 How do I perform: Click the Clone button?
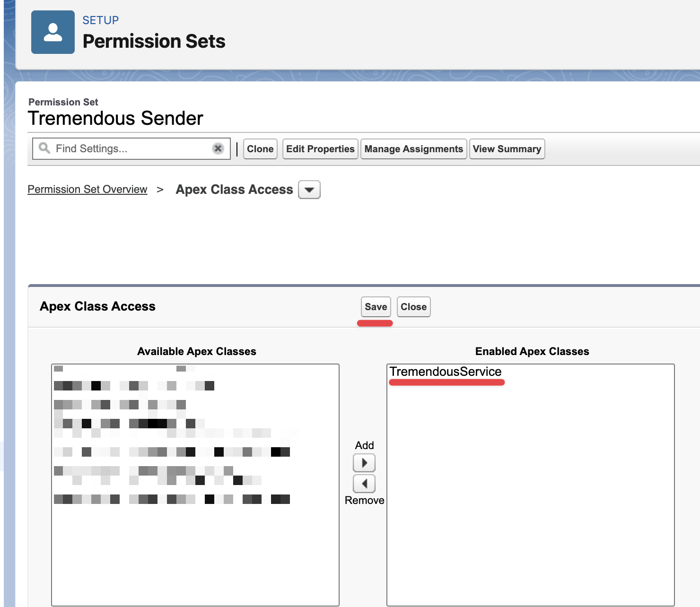click(260, 149)
